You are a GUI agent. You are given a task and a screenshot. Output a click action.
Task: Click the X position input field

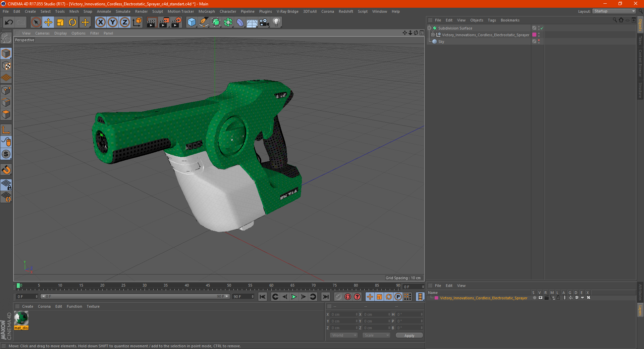click(x=344, y=314)
